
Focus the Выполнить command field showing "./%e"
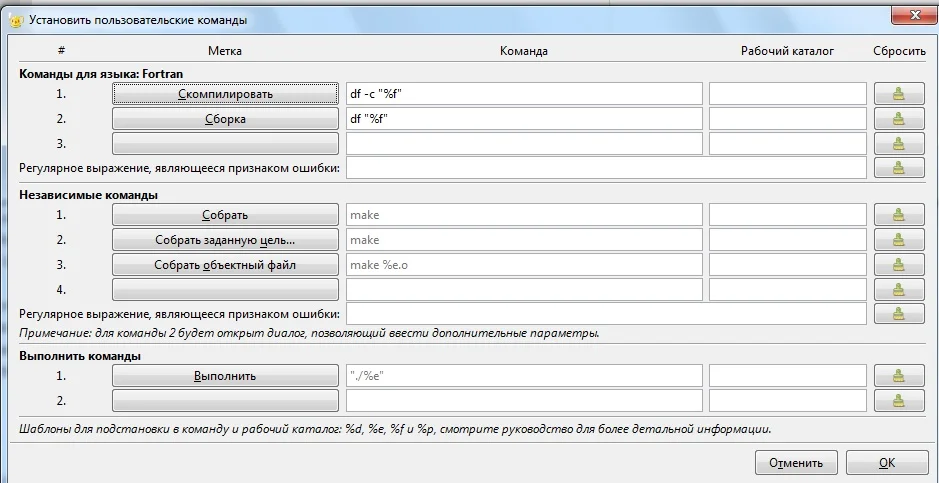point(524,376)
